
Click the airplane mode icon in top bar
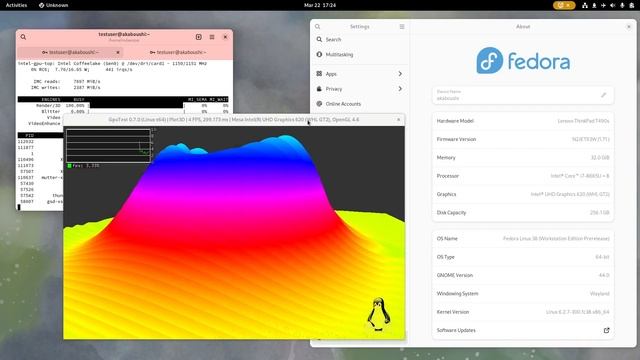click(603, 5)
